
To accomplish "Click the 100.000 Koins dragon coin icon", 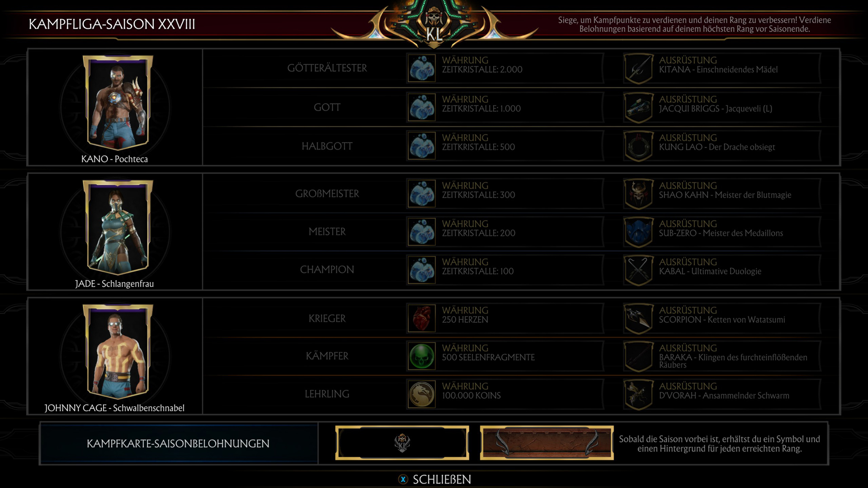I will [421, 394].
